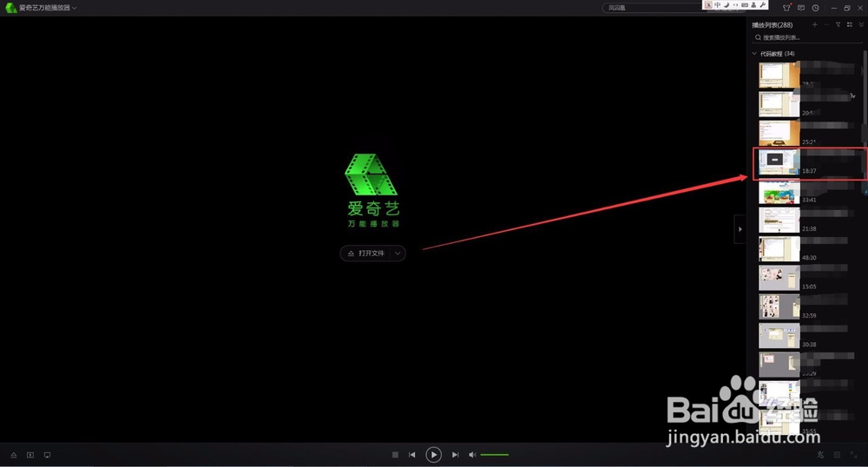Open the playlist filter funnel icon
This screenshot has width=868, height=467.
(838, 25)
